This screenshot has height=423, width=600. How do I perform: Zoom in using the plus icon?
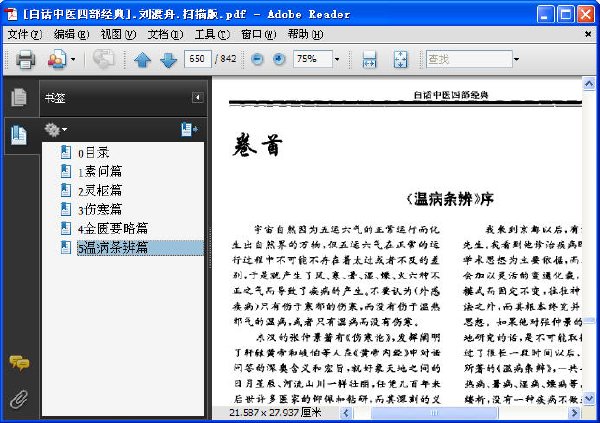click(279, 59)
